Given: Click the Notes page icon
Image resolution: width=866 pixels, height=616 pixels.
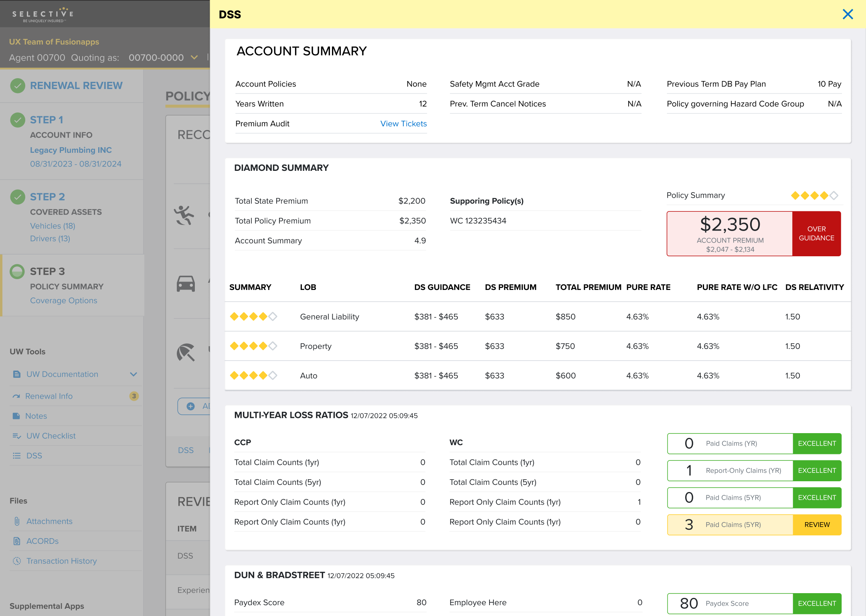Looking at the screenshot, I should tap(16, 416).
